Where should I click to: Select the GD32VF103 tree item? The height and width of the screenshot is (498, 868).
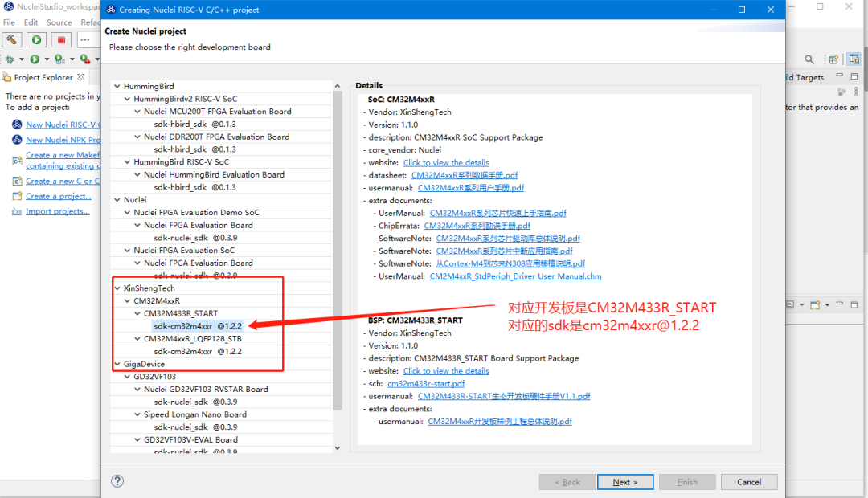pyautogui.click(x=155, y=377)
